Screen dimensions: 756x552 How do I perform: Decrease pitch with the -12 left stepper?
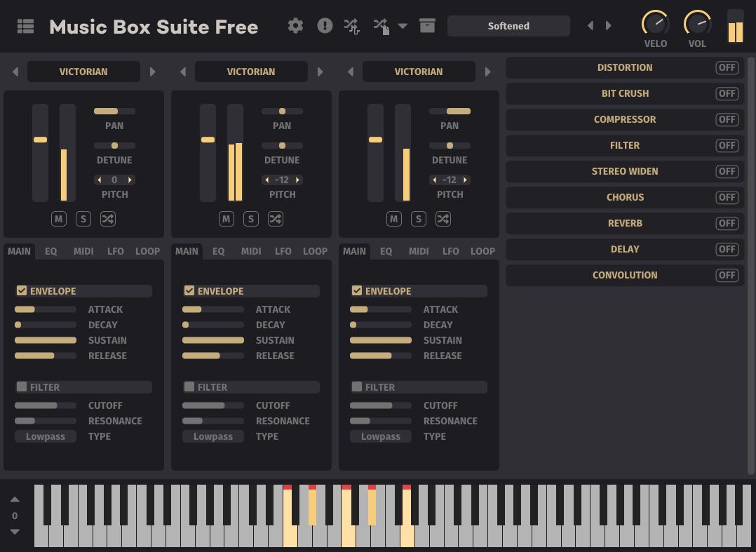267,180
